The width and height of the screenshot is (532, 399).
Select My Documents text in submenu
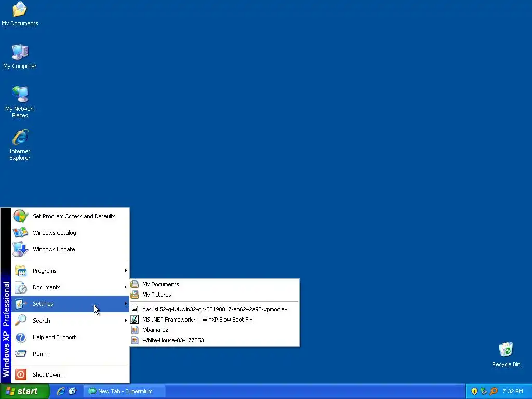coord(161,284)
